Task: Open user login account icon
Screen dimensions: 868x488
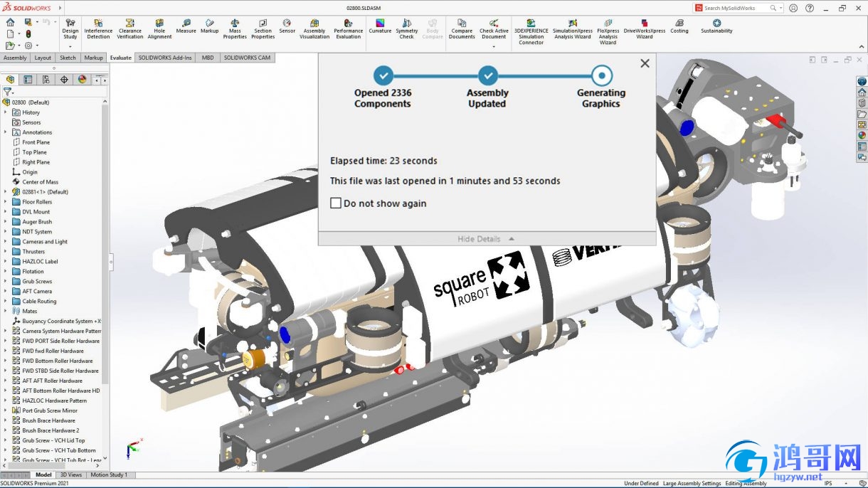Action: 793,9
